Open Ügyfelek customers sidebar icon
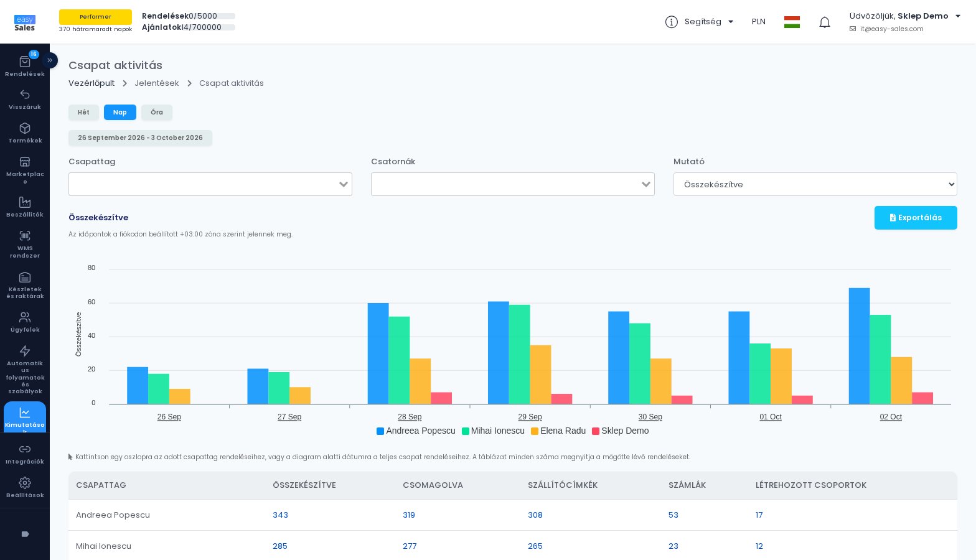The image size is (976, 560). click(x=25, y=317)
